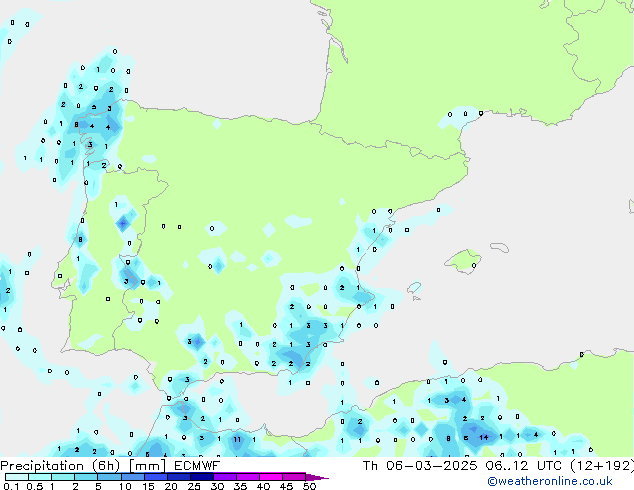Click the "14" precipitation value on map
634x490 pixels.
click(x=484, y=437)
